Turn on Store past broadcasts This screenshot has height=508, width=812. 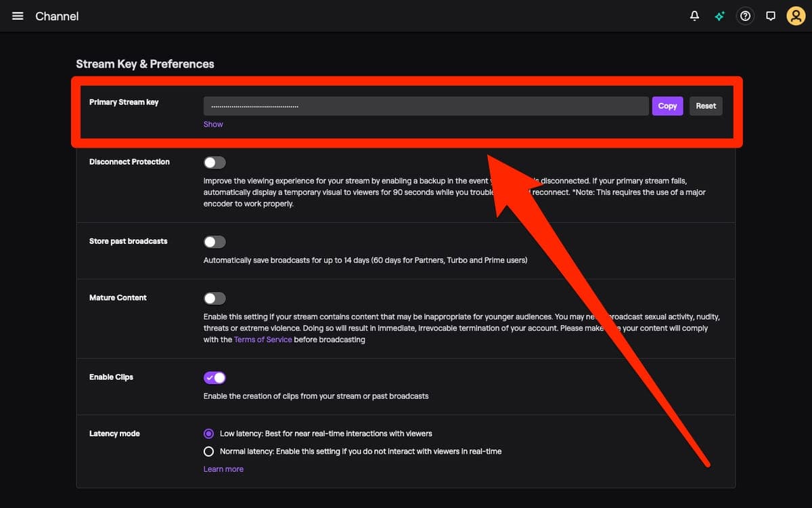point(215,242)
